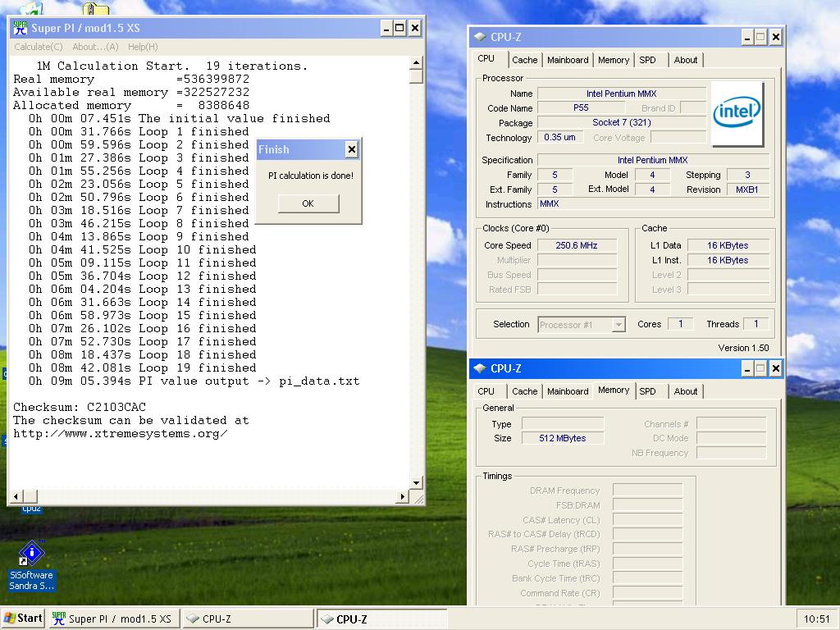Switch to Memory tab in upper CPU-Z

pos(614,60)
